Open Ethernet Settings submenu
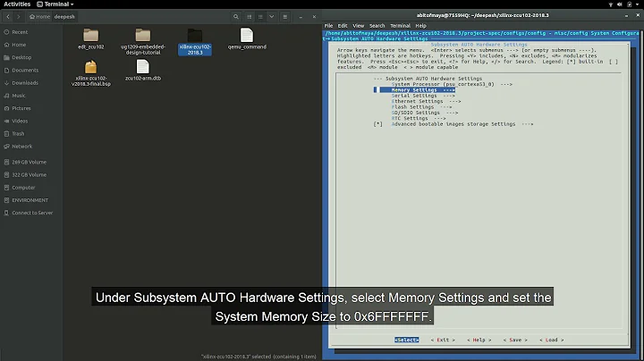The height and width of the screenshot is (361, 644). [426, 101]
